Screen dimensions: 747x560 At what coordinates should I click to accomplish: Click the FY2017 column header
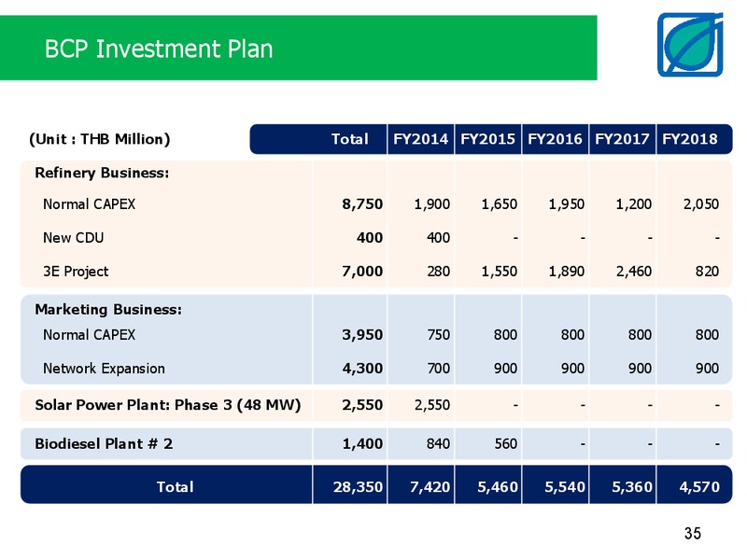622,139
